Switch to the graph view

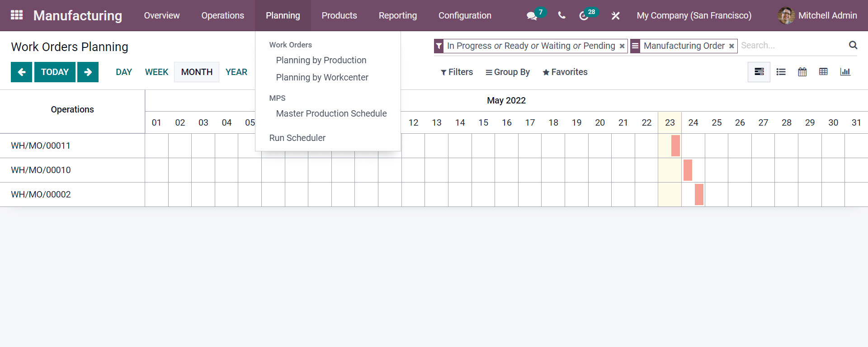pyautogui.click(x=845, y=72)
